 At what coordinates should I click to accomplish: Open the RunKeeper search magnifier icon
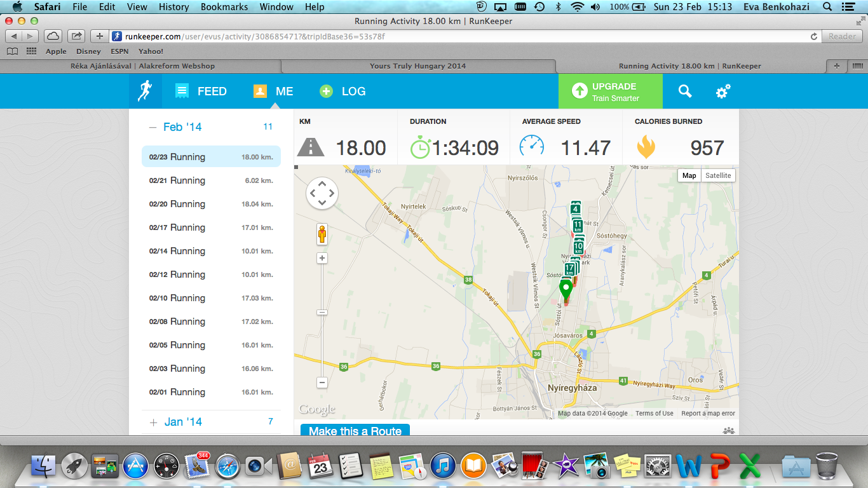pyautogui.click(x=685, y=91)
